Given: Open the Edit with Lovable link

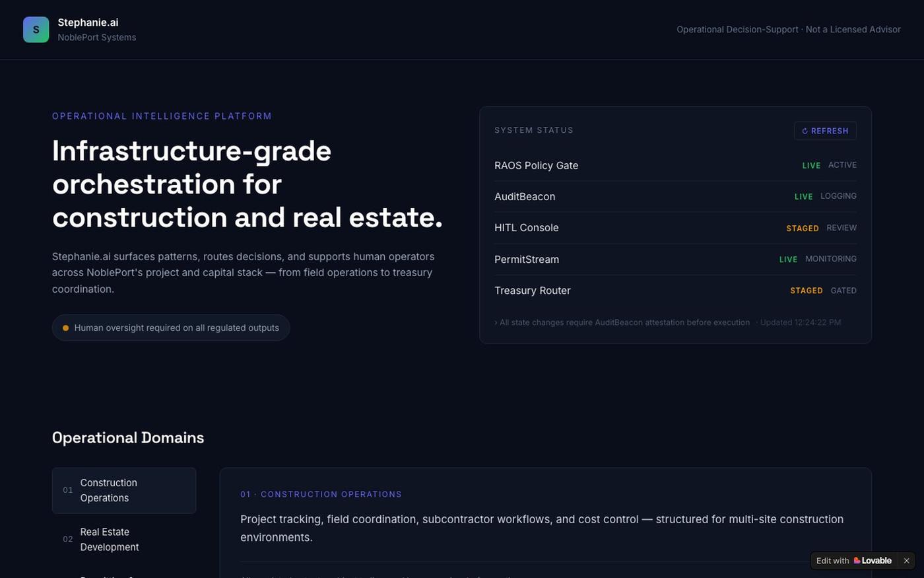Looking at the screenshot, I should (854, 561).
